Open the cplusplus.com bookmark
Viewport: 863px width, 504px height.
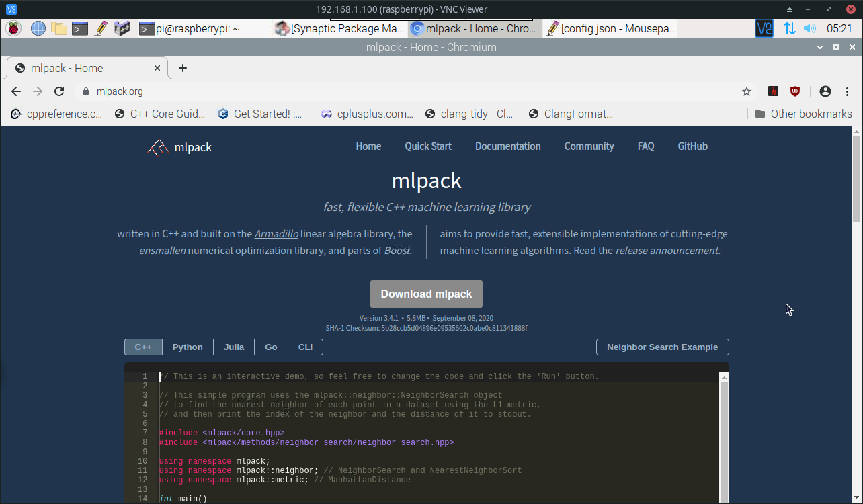pyautogui.click(x=367, y=114)
